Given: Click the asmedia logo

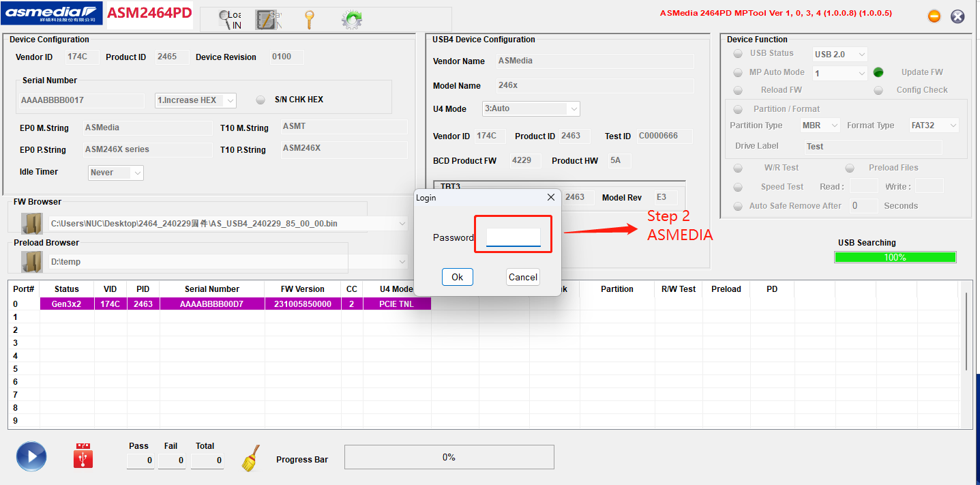Looking at the screenshot, I should pyautogui.click(x=53, y=13).
